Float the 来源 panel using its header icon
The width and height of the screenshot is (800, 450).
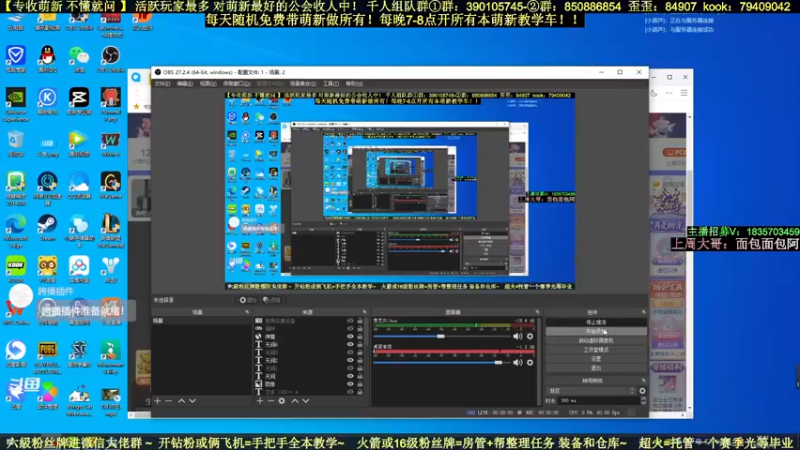(364, 312)
